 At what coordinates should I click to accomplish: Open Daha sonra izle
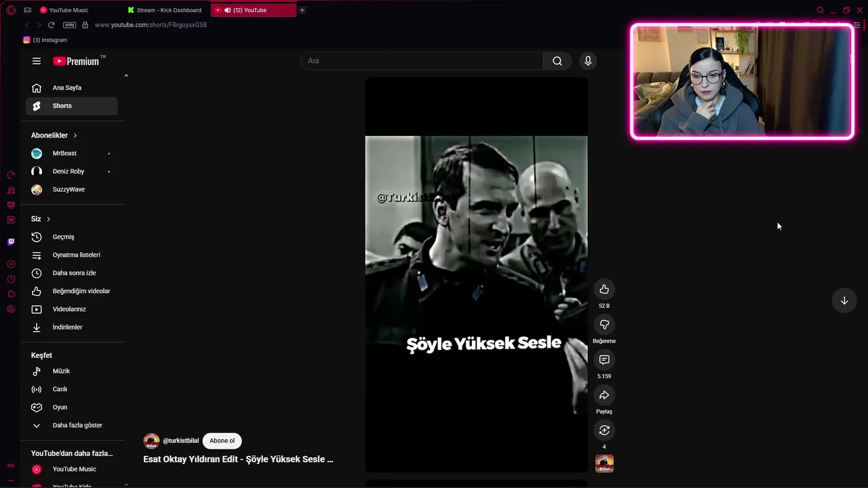pos(72,272)
